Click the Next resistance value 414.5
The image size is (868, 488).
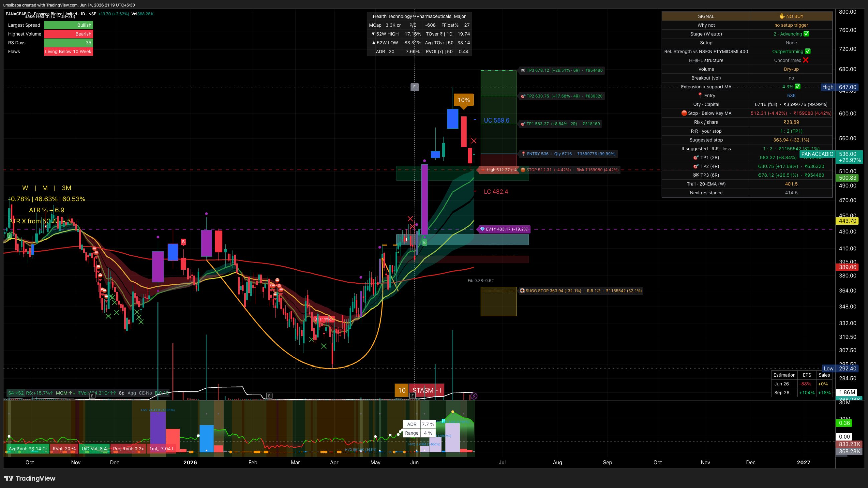(x=791, y=192)
